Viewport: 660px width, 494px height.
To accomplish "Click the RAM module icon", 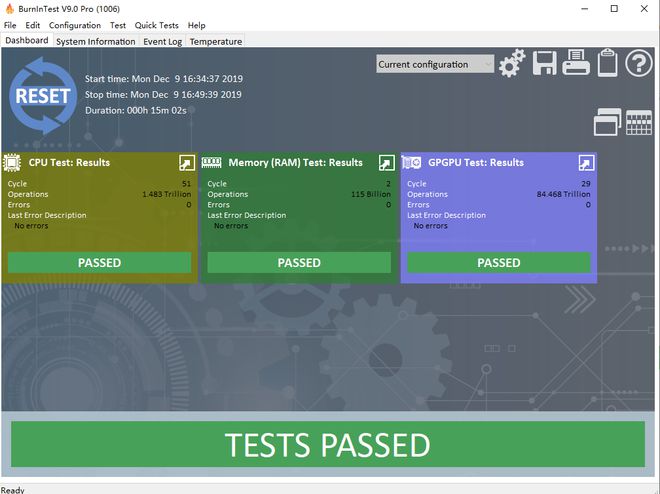I will tap(211, 162).
